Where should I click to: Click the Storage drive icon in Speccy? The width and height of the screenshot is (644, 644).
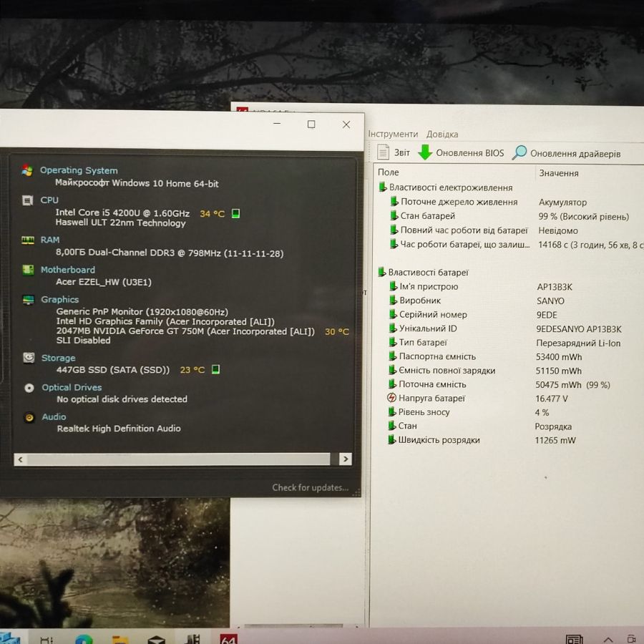pos(29,358)
